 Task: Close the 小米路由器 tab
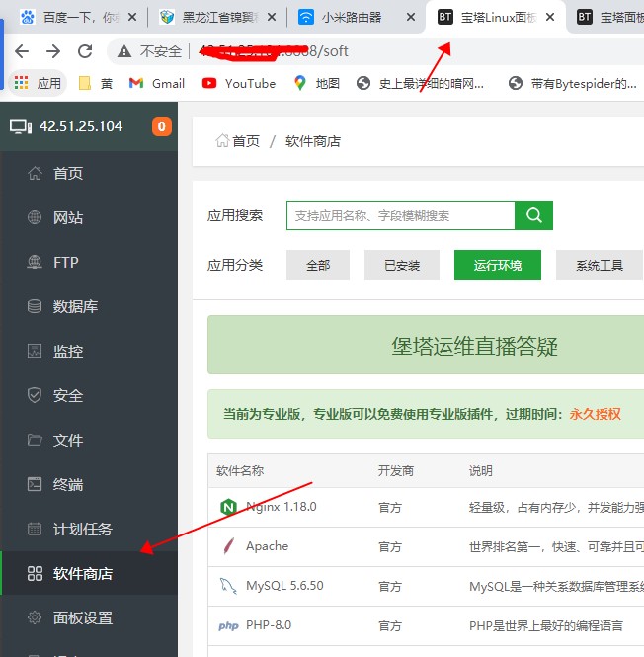[x=411, y=17]
